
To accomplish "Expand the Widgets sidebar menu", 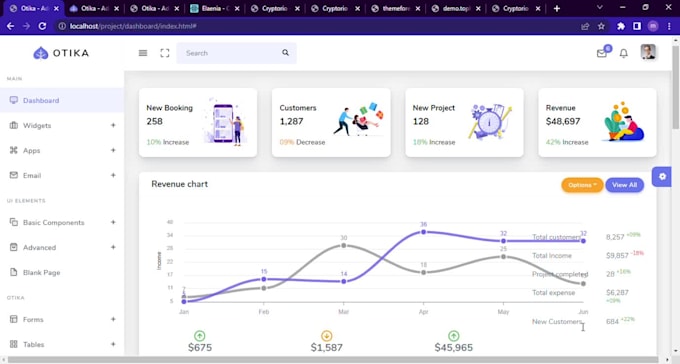I will point(62,125).
